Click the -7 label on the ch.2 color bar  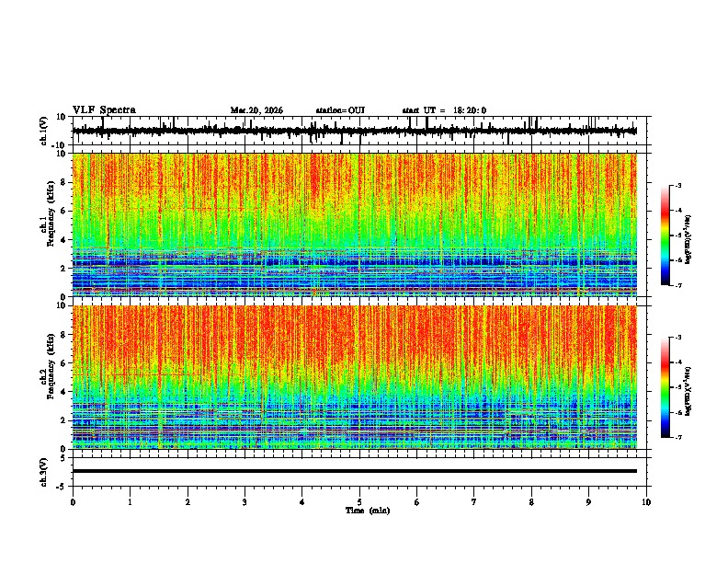pyautogui.click(x=677, y=438)
